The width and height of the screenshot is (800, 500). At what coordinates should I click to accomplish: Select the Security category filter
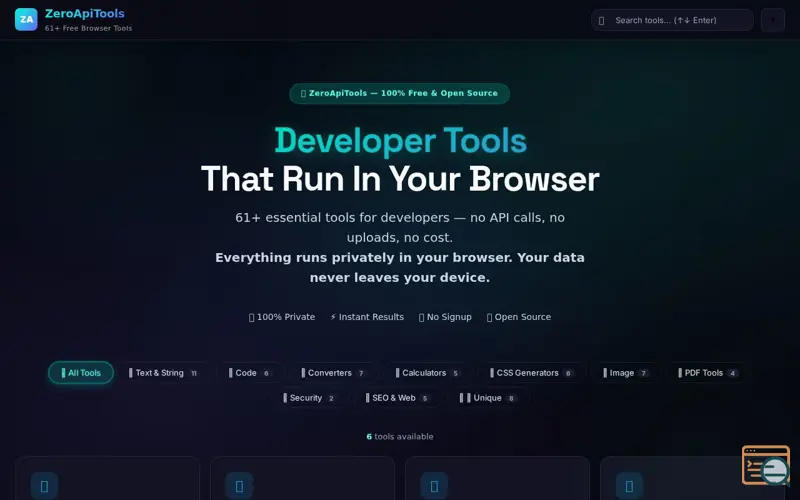coord(309,398)
